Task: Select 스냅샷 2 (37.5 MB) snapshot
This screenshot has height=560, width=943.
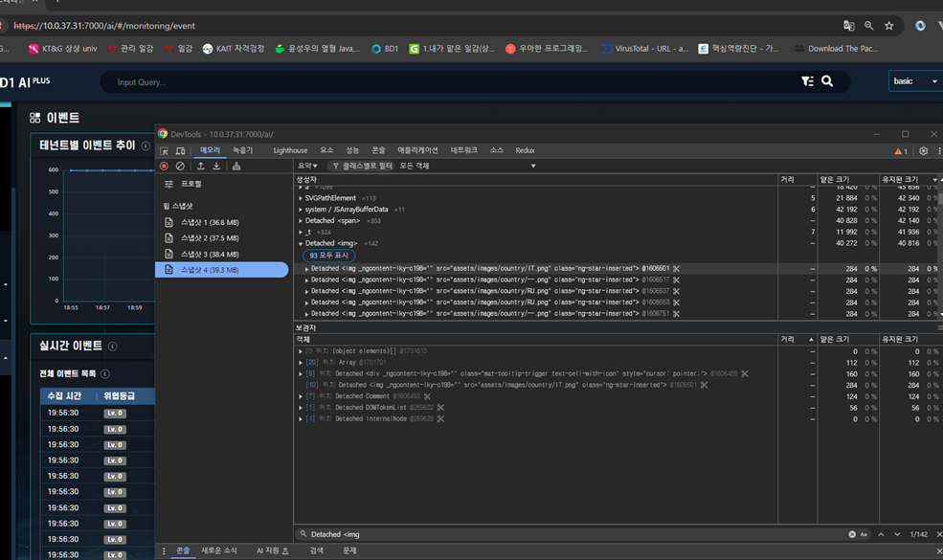Action: [210, 238]
